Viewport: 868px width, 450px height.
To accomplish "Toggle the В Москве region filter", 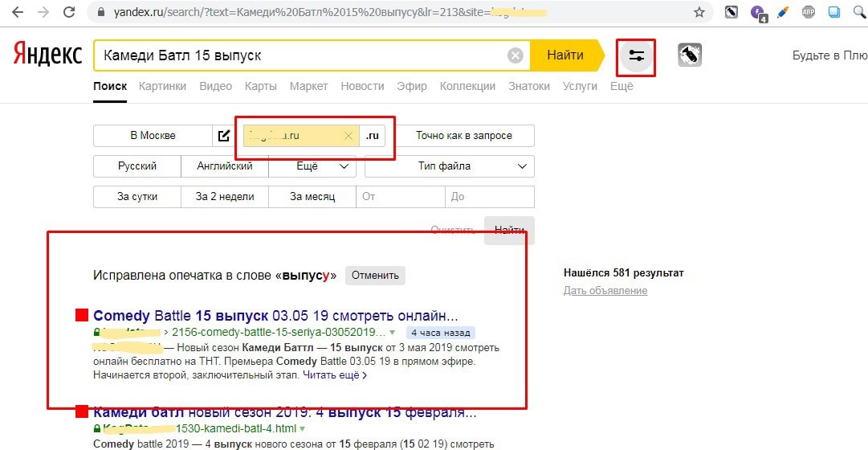I will click(x=153, y=136).
